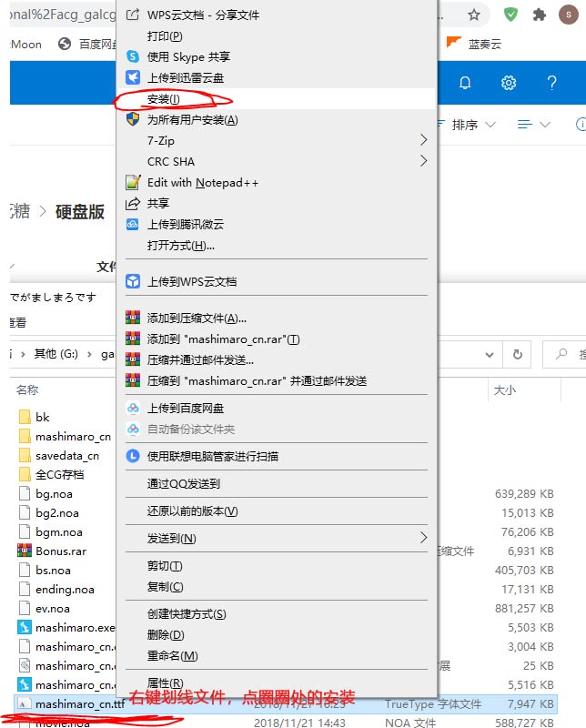
Task: Select the ending.noa file
Action: [x=65, y=589]
